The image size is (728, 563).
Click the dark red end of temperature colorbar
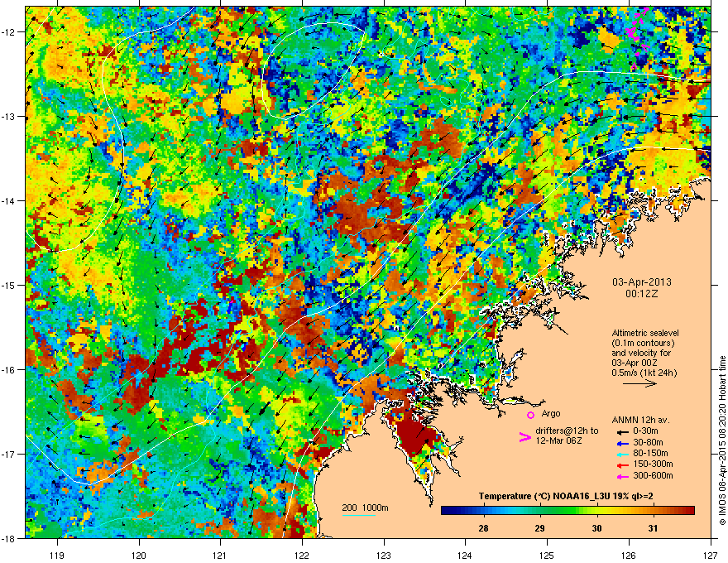691,511
